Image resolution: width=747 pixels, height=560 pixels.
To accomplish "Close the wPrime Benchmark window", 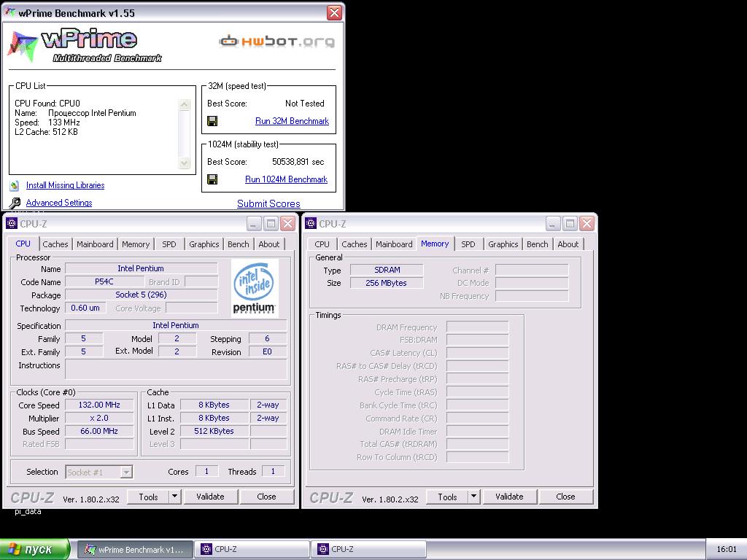I will [334, 13].
